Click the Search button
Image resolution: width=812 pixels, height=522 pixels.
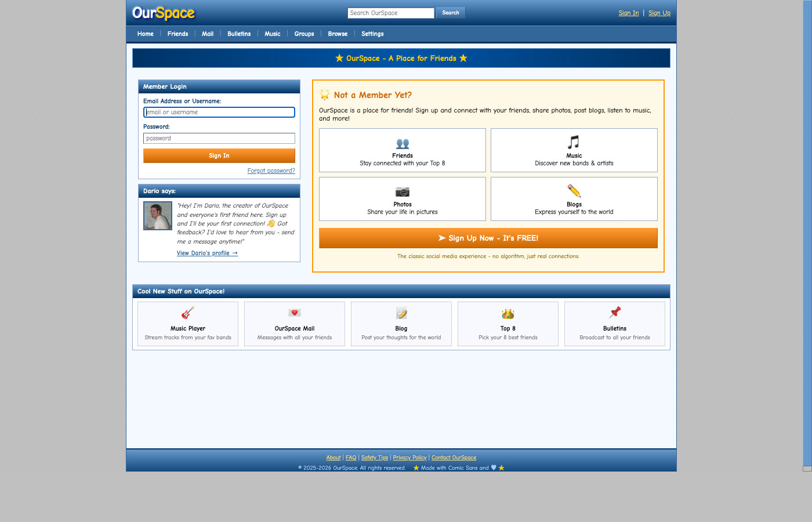pos(450,13)
